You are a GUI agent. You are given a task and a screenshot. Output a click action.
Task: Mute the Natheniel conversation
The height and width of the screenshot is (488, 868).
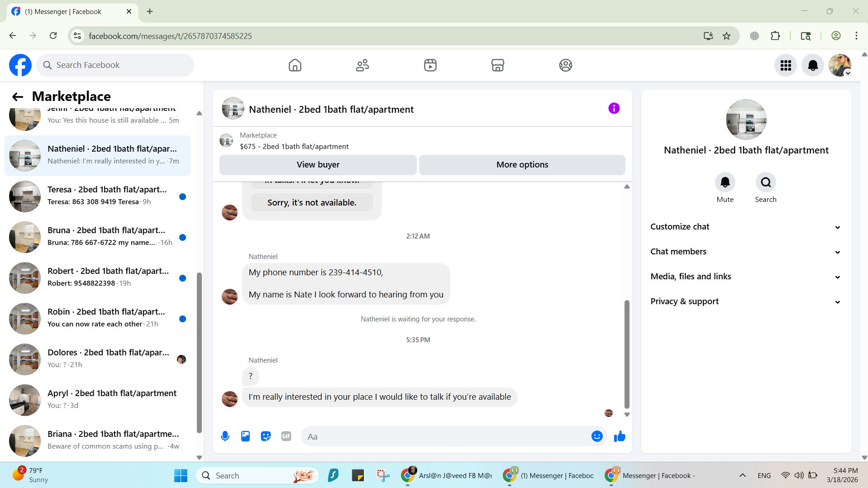click(725, 182)
